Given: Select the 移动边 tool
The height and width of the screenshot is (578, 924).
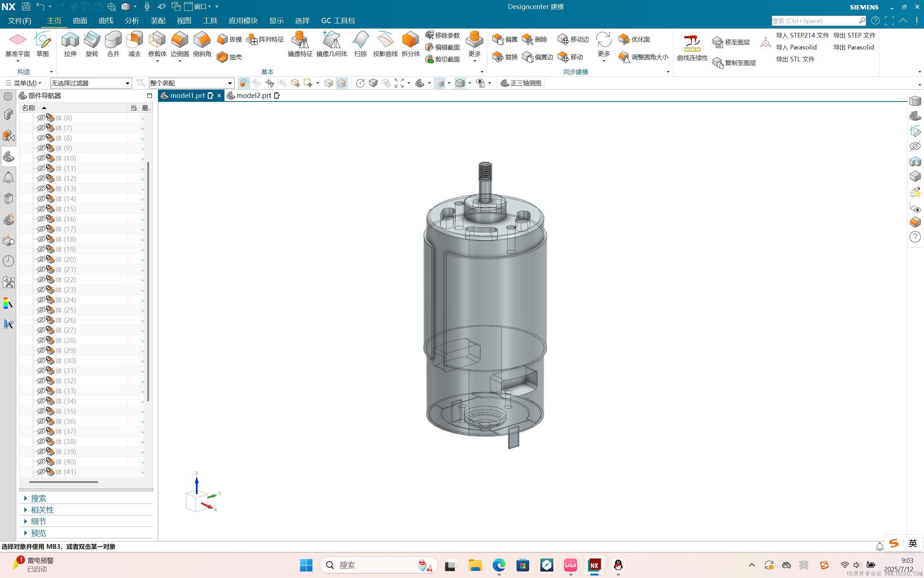Looking at the screenshot, I should pyautogui.click(x=573, y=39).
